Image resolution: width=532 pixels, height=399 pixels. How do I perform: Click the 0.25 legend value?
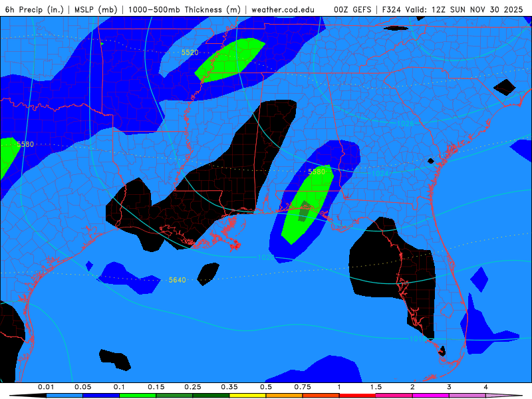(x=193, y=387)
